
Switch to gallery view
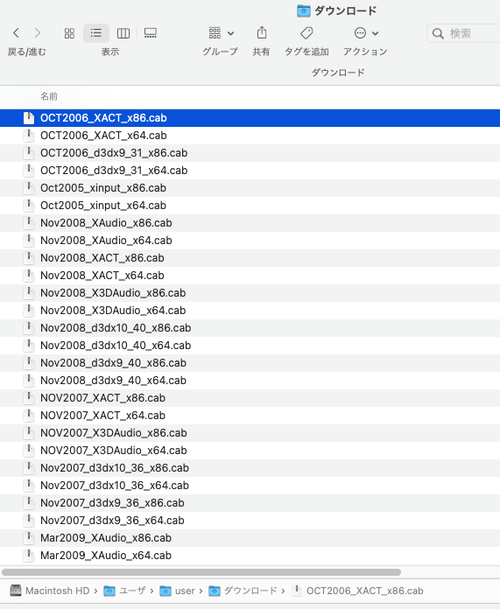pyautogui.click(x=150, y=33)
